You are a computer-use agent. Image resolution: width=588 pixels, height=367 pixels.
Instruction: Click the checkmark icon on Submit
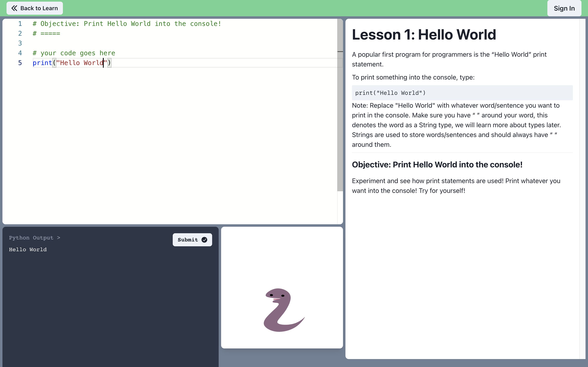(204, 240)
